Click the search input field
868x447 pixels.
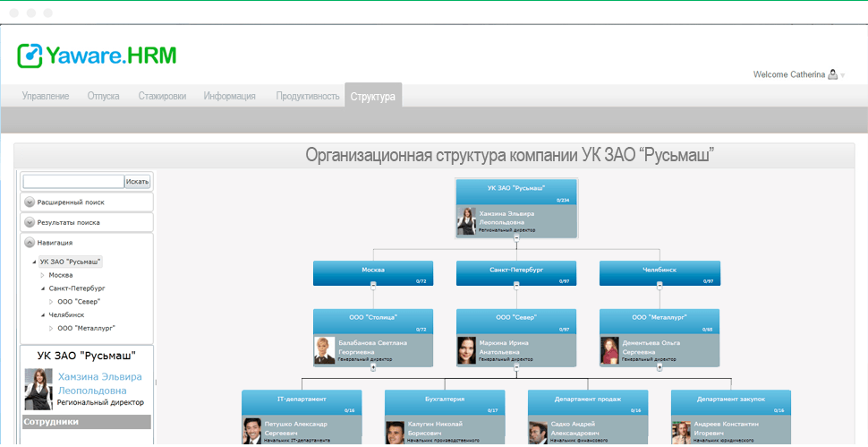[x=73, y=182]
